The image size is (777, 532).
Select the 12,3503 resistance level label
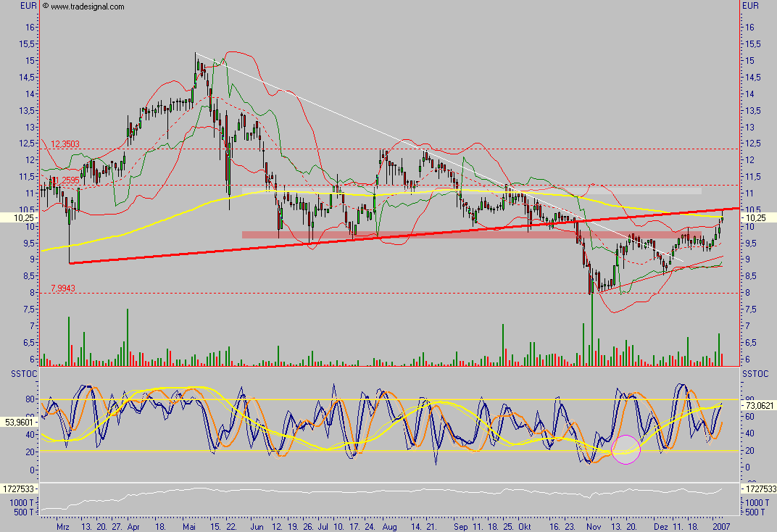click(x=65, y=144)
